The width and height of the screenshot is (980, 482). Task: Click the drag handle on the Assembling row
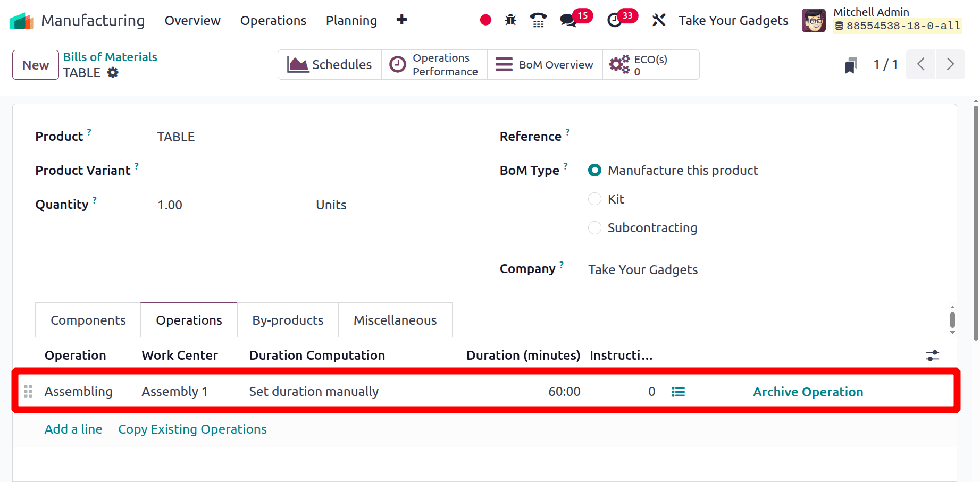click(x=29, y=392)
